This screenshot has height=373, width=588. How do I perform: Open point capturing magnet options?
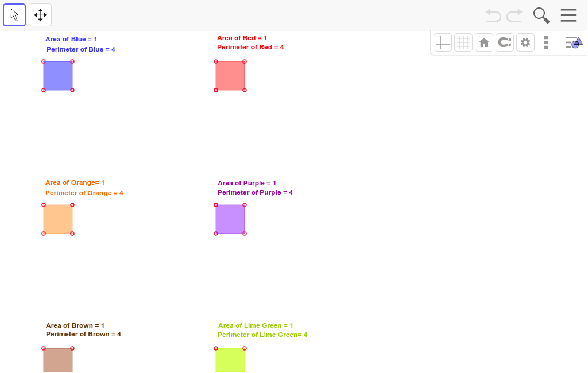(504, 42)
